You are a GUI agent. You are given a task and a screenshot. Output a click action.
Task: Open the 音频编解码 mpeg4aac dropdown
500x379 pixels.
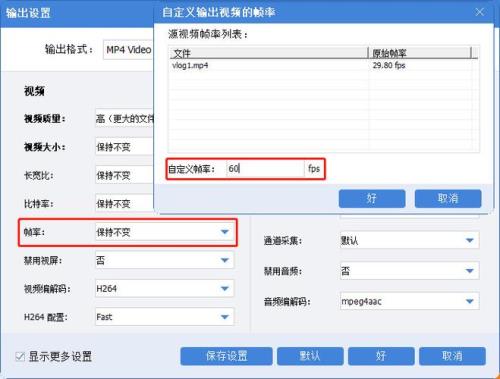(x=410, y=301)
